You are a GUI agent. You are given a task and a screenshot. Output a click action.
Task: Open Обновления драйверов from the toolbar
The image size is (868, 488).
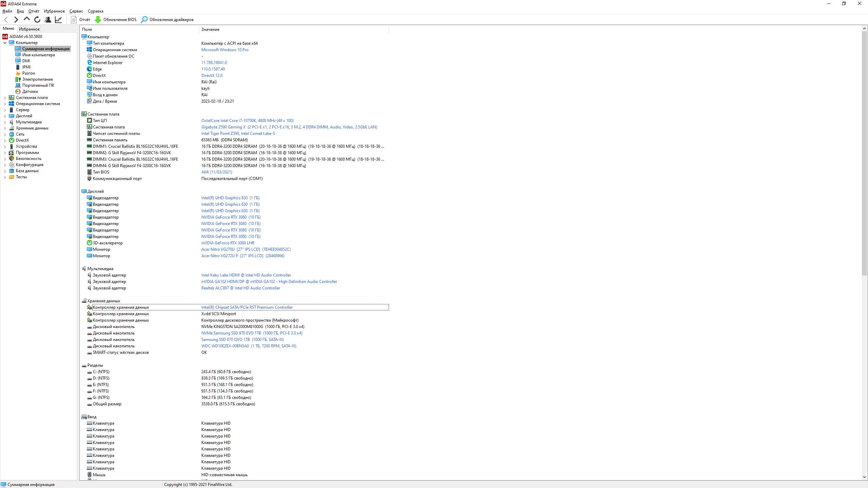167,20
